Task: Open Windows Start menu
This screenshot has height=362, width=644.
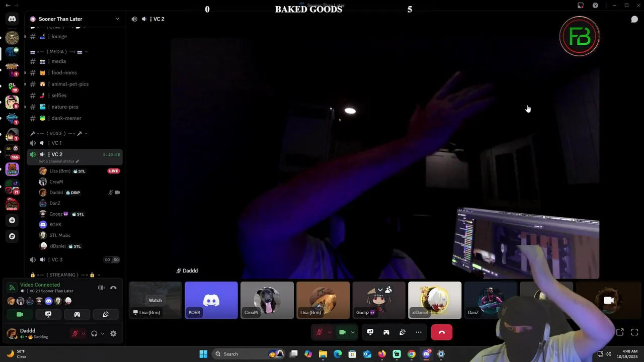Action: [203, 354]
